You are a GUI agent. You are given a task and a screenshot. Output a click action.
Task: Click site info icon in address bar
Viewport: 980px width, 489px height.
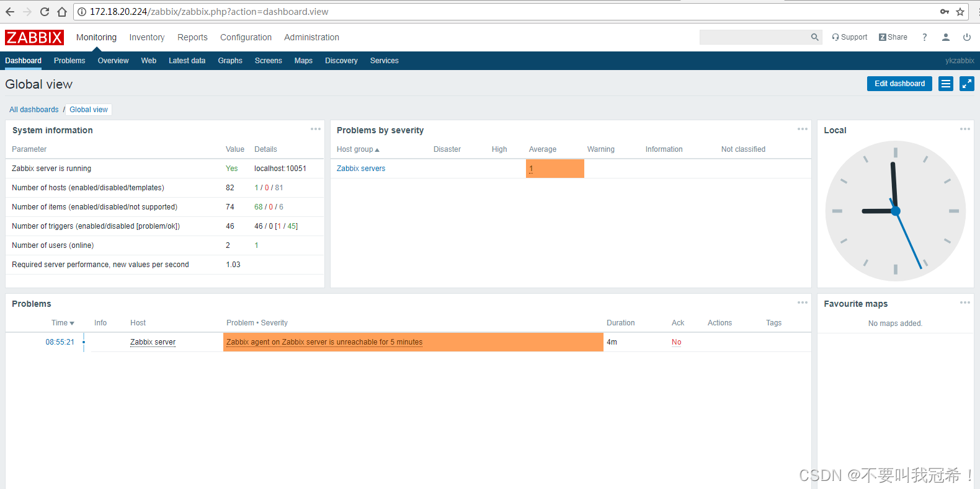click(x=82, y=12)
